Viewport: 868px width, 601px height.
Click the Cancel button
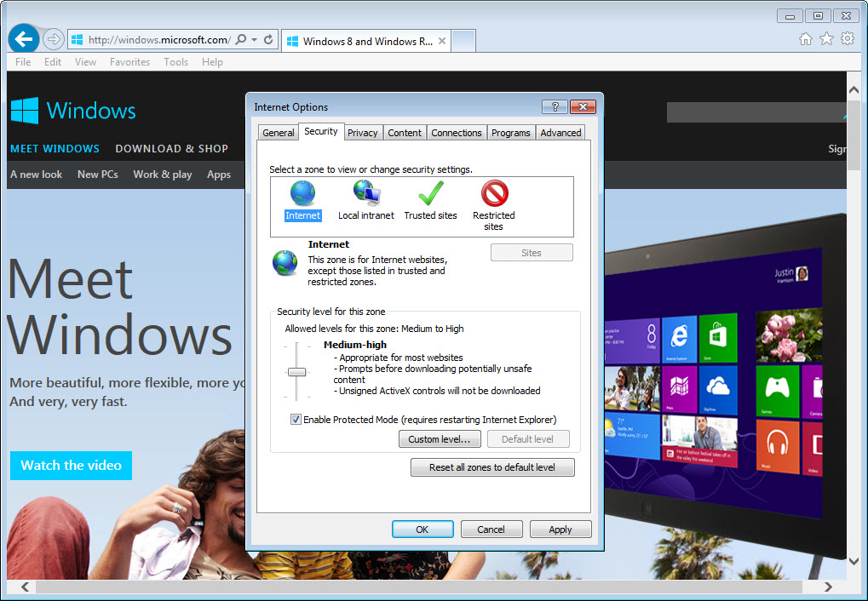491,529
